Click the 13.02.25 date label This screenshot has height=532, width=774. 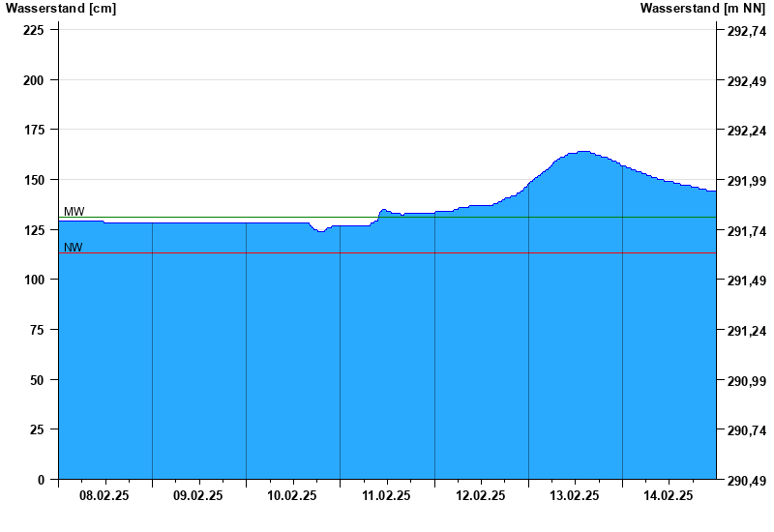coord(575,495)
